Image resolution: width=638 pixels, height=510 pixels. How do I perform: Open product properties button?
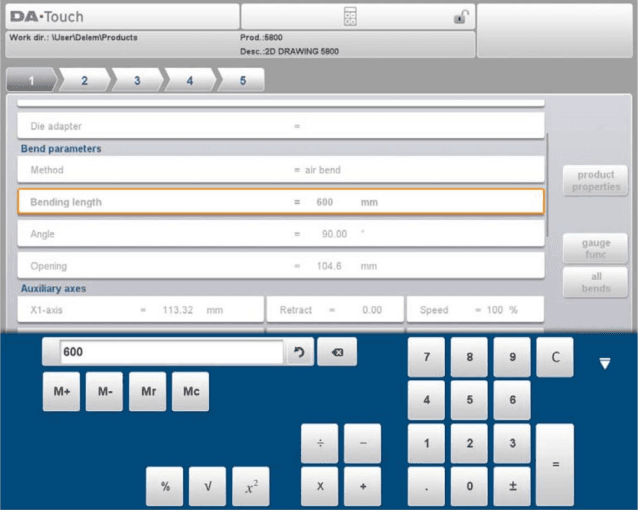click(x=595, y=180)
